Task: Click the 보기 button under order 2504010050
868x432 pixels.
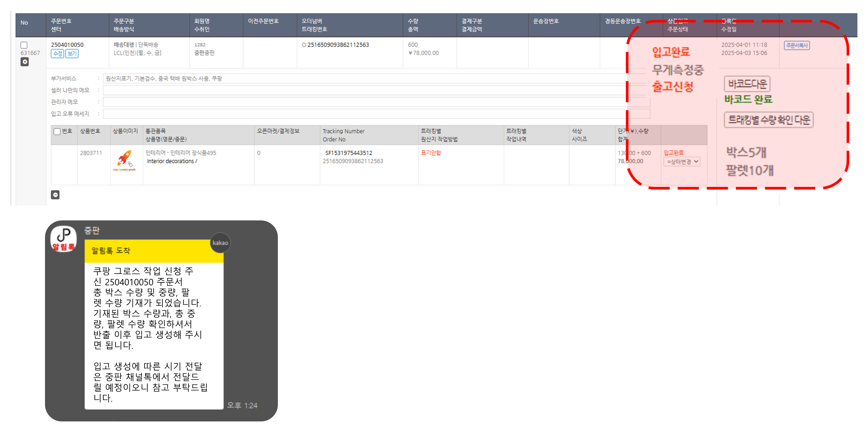Action: (x=72, y=54)
